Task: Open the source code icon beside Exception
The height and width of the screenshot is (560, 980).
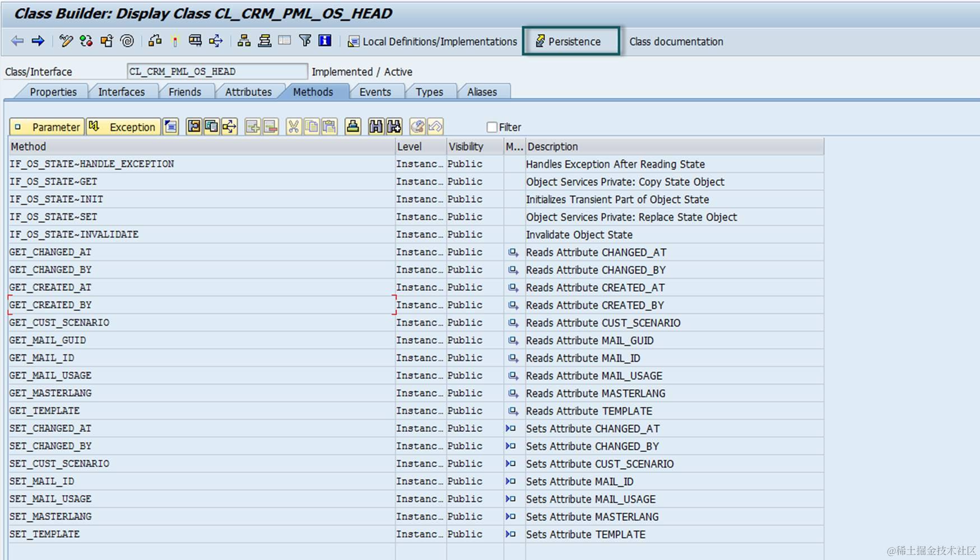Action: coord(171,127)
